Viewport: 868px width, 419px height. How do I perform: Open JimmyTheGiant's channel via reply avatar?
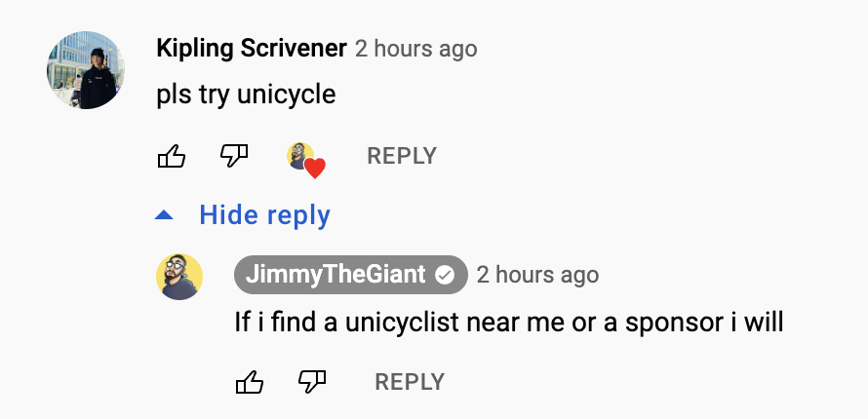179,277
